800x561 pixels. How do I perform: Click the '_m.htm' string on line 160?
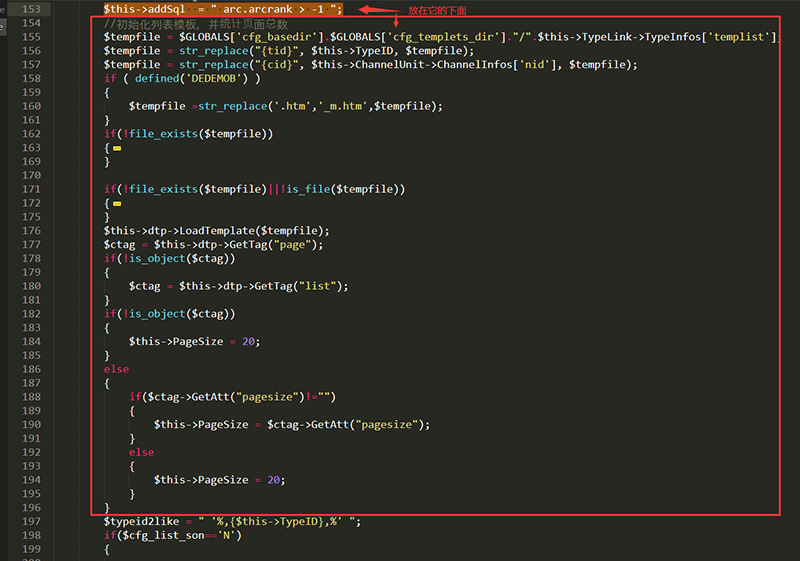343,106
